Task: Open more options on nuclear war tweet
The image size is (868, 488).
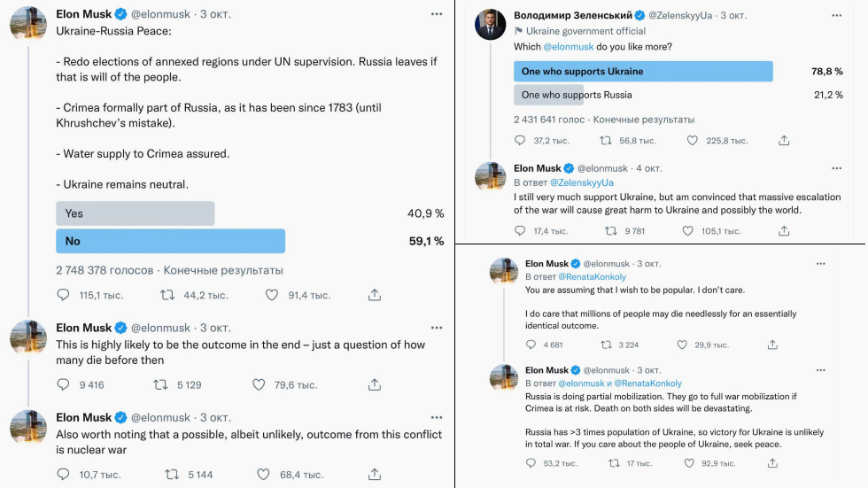Action: (x=437, y=418)
